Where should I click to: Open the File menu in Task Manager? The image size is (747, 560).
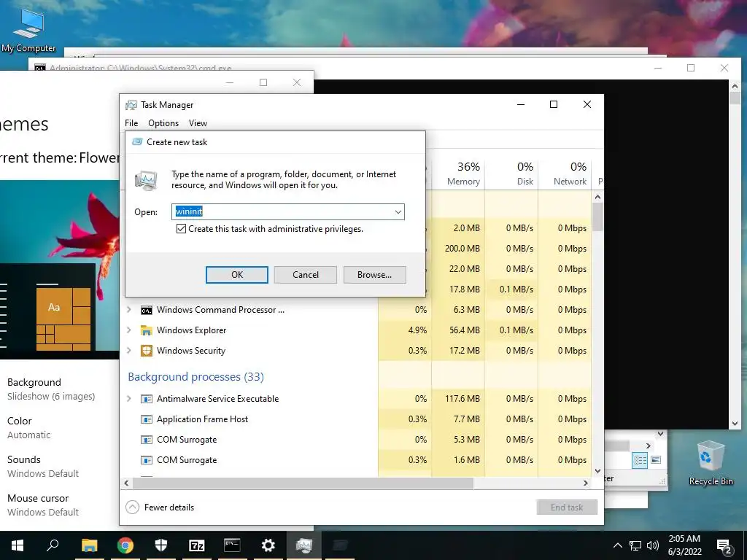tap(131, 122)
